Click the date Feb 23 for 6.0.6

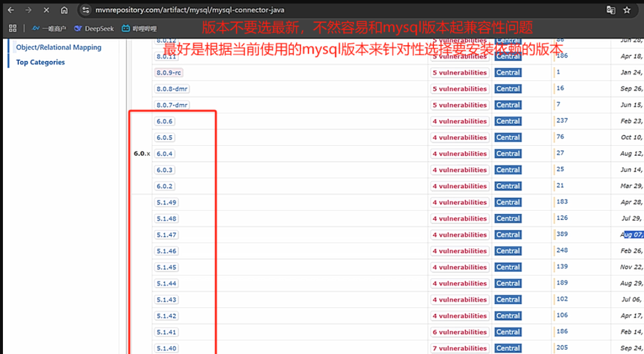(x=632, y=121)
